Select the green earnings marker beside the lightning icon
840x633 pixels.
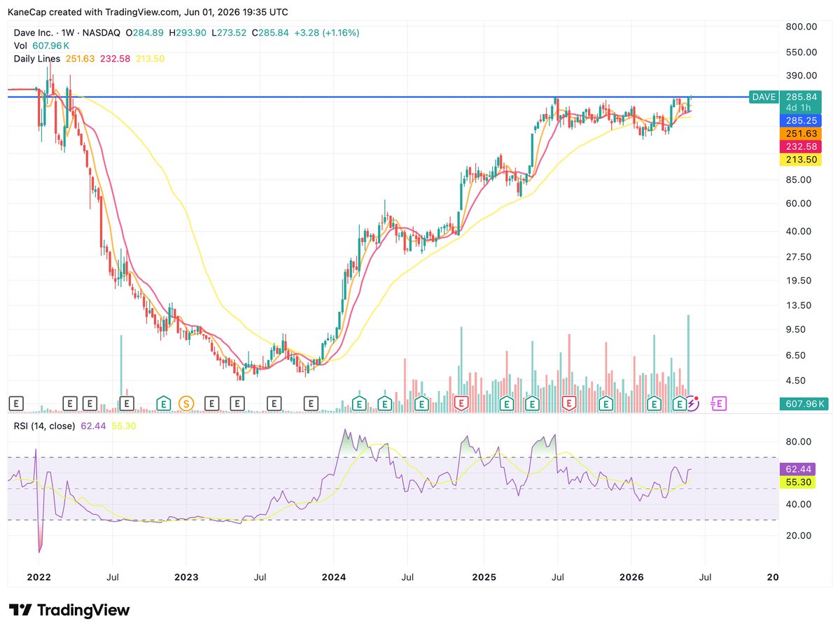point(679,403)
